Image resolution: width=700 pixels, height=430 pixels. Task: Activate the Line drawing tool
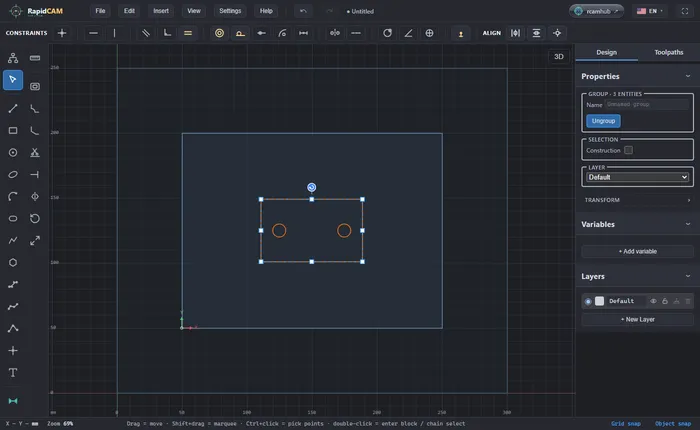pyautogui.click(x=13, y=109)
